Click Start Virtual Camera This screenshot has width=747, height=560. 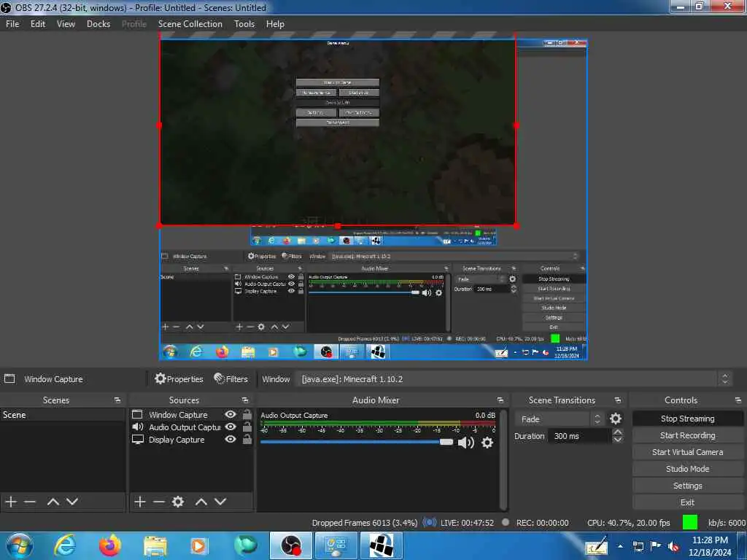point(687,452)
